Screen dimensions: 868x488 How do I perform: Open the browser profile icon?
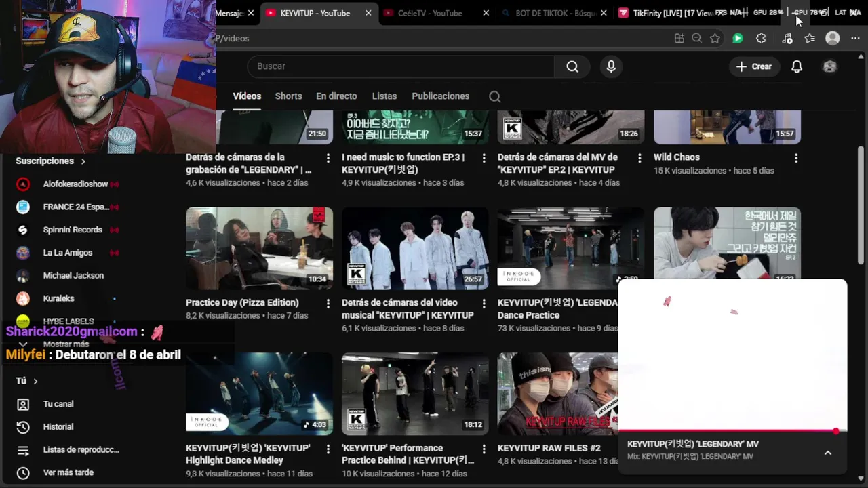click(833, 39)
